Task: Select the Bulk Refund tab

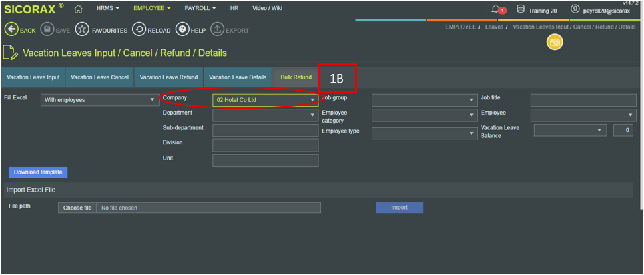Action: (x=296, y=77)
